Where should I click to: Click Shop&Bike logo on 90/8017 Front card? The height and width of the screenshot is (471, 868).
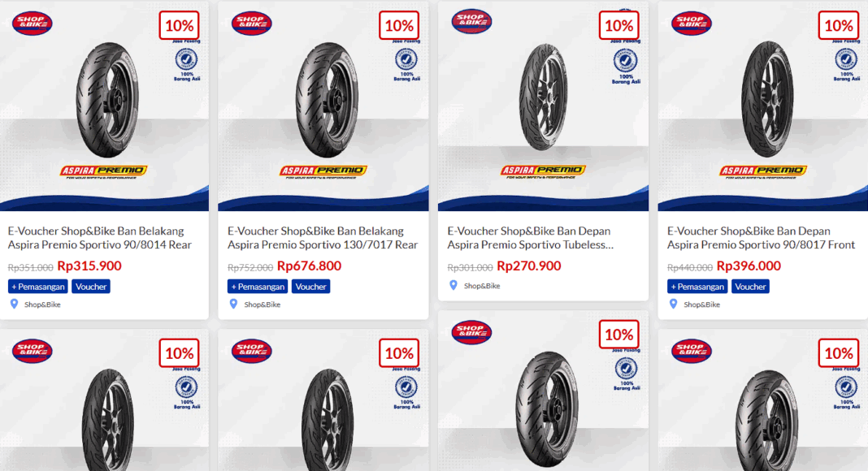tap(692, 24)
